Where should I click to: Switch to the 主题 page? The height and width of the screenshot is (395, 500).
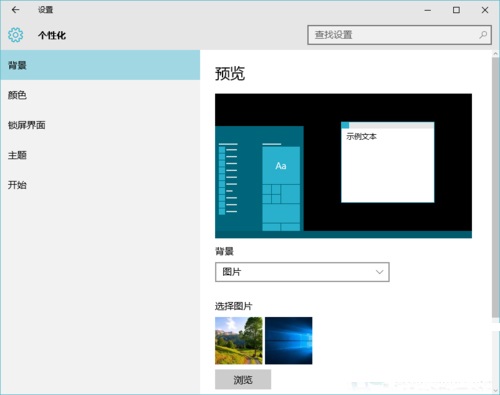[x=100, y=155]
